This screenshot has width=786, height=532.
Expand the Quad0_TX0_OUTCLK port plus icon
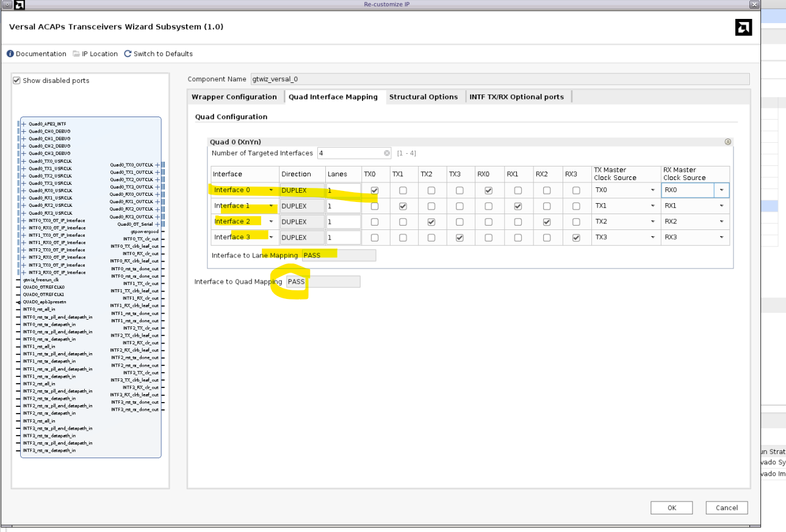click(157, 165)
